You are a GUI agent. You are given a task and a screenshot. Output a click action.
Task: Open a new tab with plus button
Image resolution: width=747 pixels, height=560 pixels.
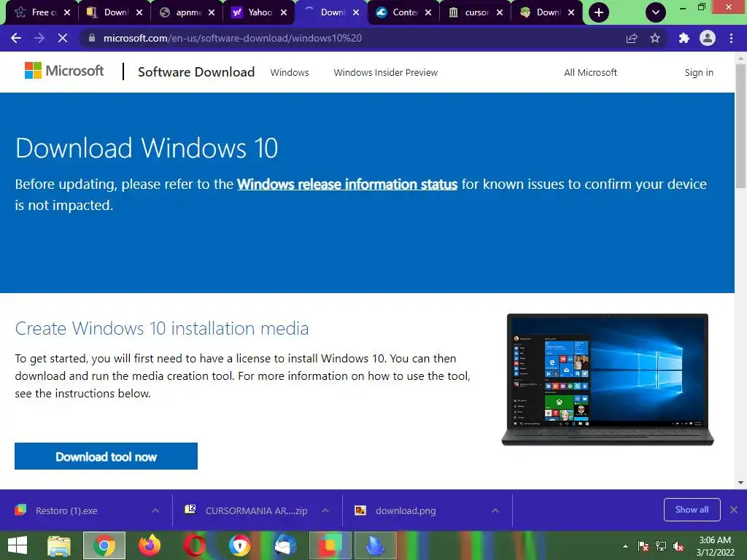599,12
